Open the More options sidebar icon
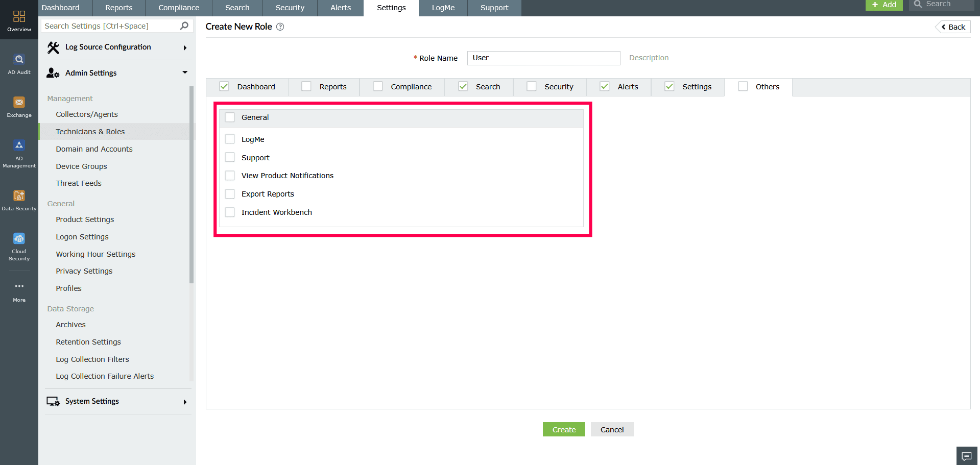The image size is (980, 465). pos(19,288)
